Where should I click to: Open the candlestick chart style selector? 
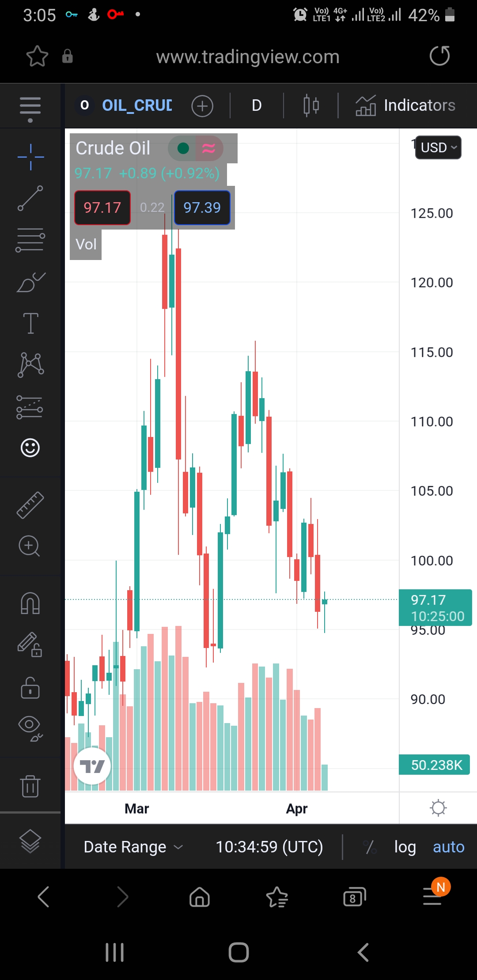[311, 106]
